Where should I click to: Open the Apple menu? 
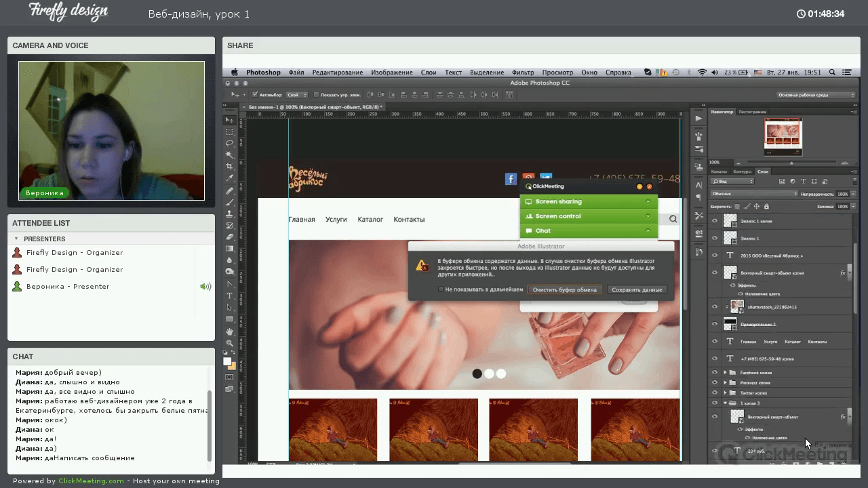235,72
